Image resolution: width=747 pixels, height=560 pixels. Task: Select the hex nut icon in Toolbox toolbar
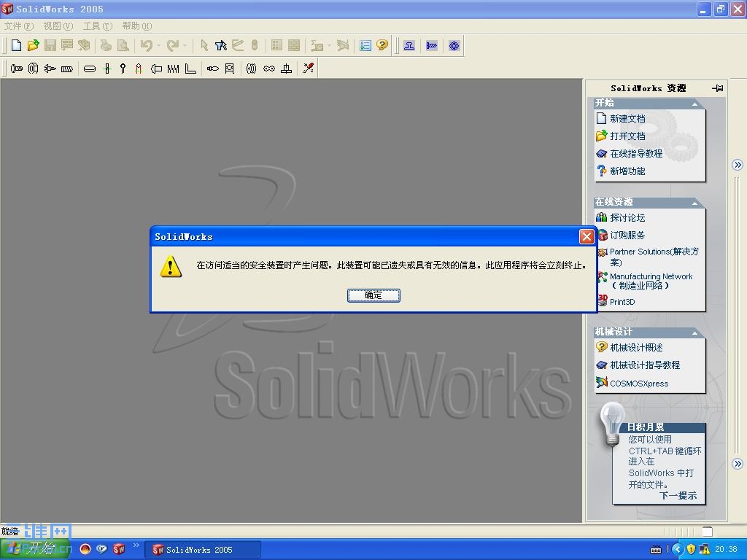pos(33,69)
